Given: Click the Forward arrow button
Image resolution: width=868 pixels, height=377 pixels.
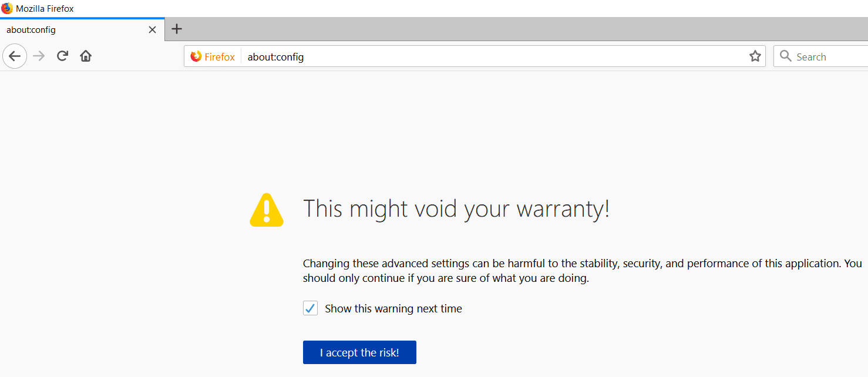Looking at the screenshot, I should [x=39, y=56].
